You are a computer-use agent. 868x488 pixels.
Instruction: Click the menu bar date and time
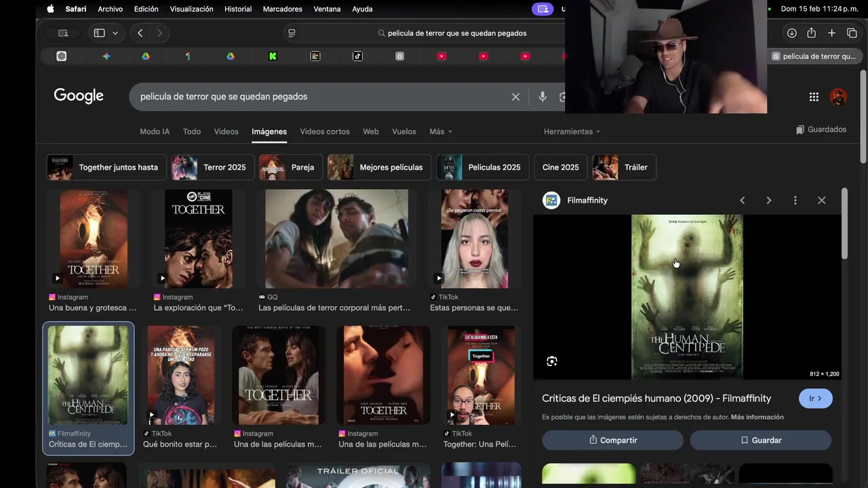[819, 9]
